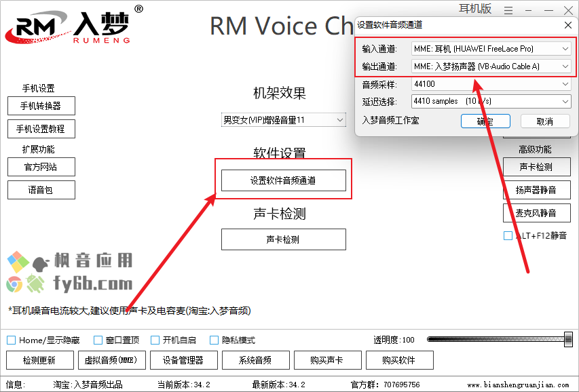Close the 设置软件音频通道 dialog
The height and width of the screenshot is (392, 579).
[568, 25]
